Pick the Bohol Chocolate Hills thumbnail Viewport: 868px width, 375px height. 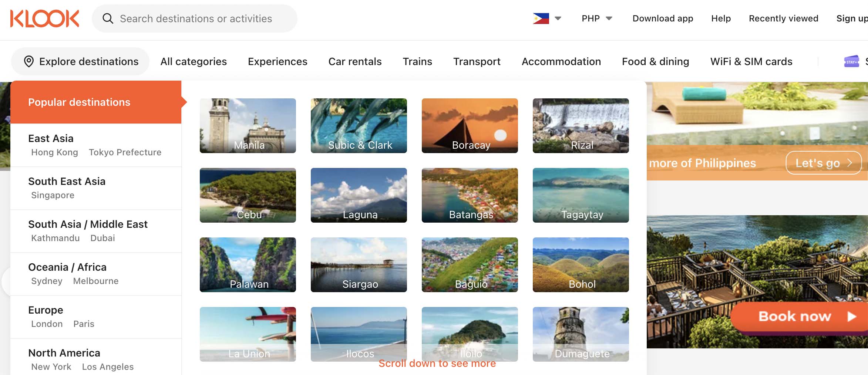tap(581, 265)
